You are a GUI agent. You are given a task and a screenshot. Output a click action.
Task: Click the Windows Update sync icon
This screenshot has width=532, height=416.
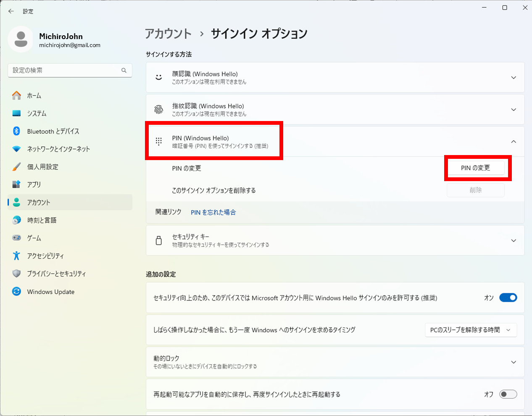pos(16,292)
